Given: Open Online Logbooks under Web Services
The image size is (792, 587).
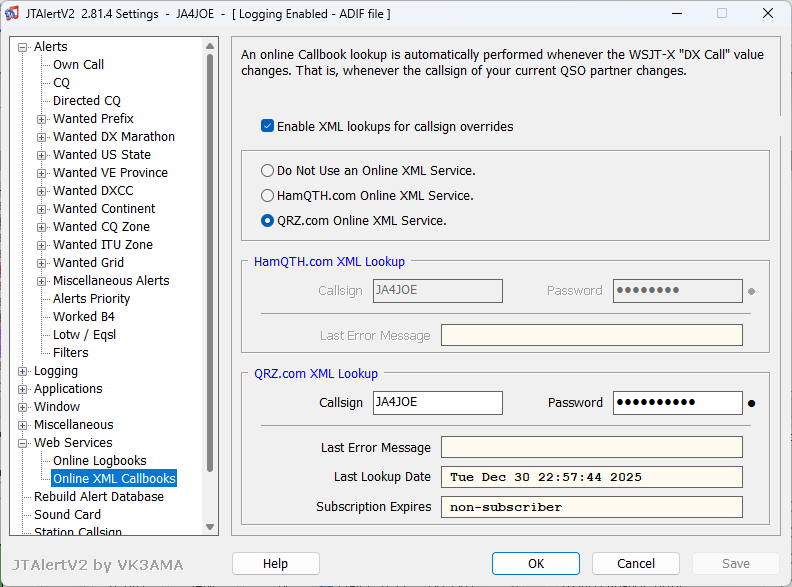Looking at the screenshot, I should 100,461.
